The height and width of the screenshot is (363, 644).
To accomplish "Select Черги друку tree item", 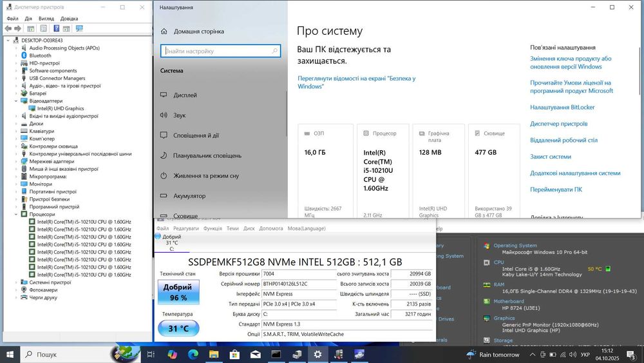I will (x=43, y=298).
